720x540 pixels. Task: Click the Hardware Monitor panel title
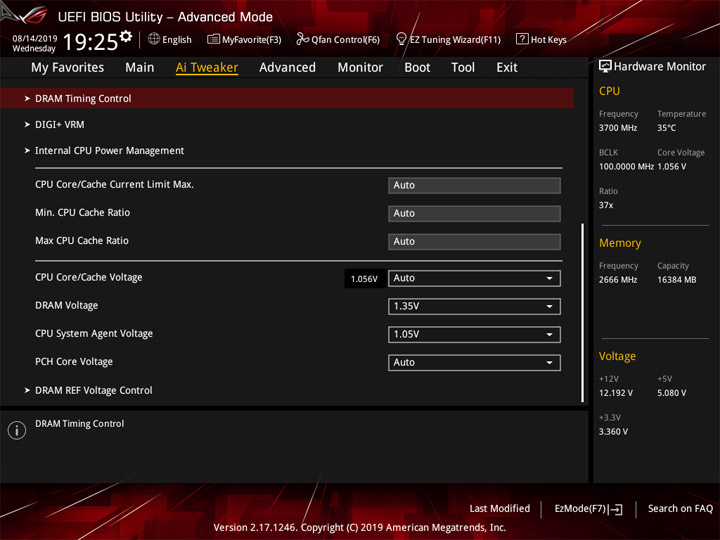pyautogui.click(x=660, y=67)
